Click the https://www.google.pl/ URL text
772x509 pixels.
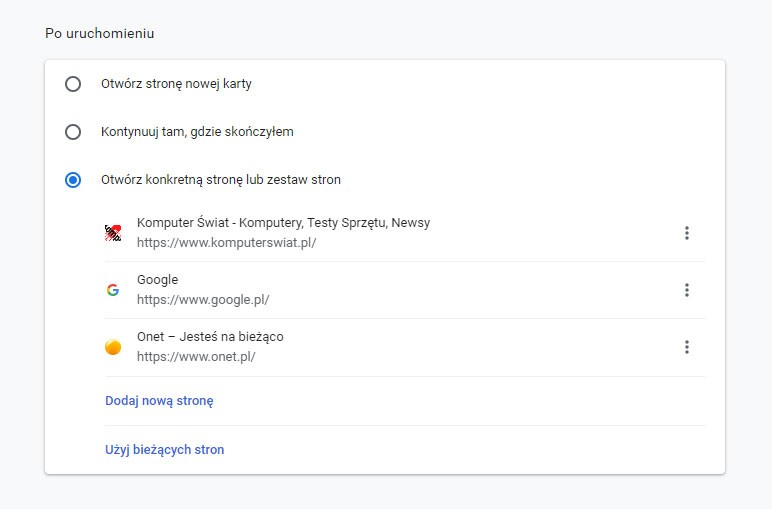(x=203, y=300)
